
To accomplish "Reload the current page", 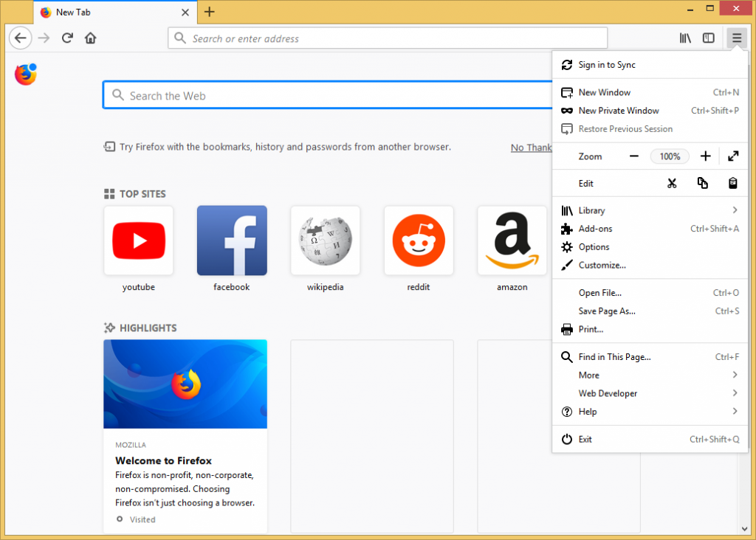I will tap(67, 38).
